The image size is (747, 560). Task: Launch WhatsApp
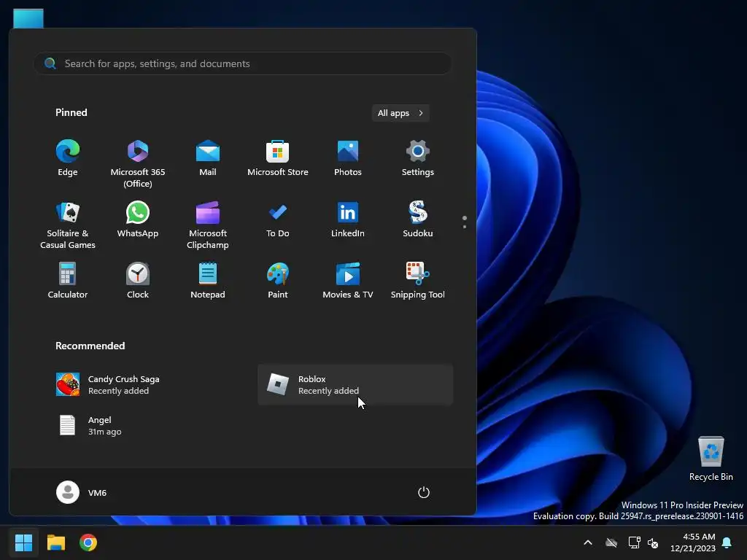tap(138, 220)
